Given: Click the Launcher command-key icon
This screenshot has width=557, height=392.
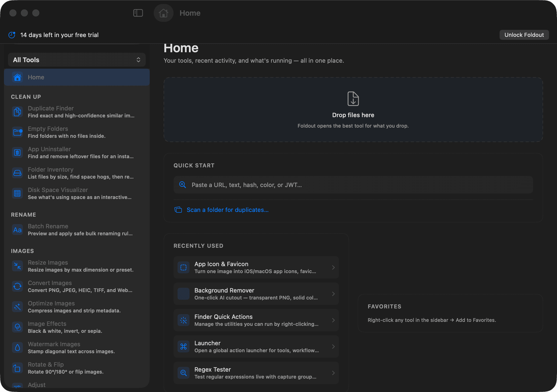Looking at the screenshot, I should coord(184,346).
